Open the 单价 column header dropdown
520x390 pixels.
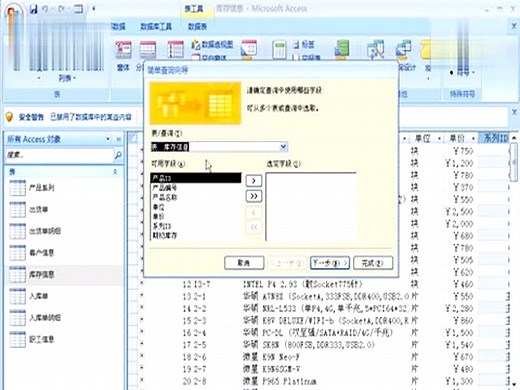[x=473, y=138]
